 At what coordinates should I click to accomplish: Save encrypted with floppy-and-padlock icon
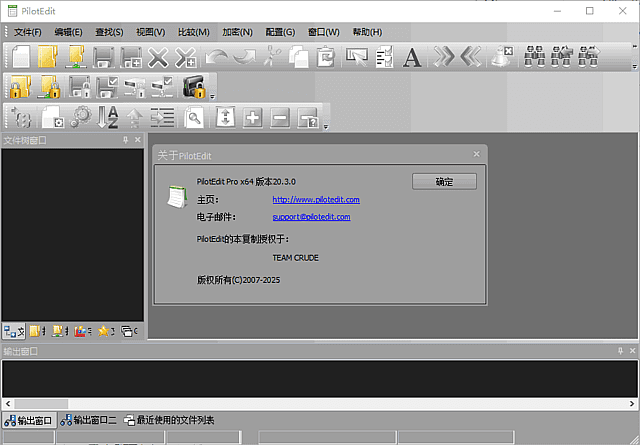80,87
